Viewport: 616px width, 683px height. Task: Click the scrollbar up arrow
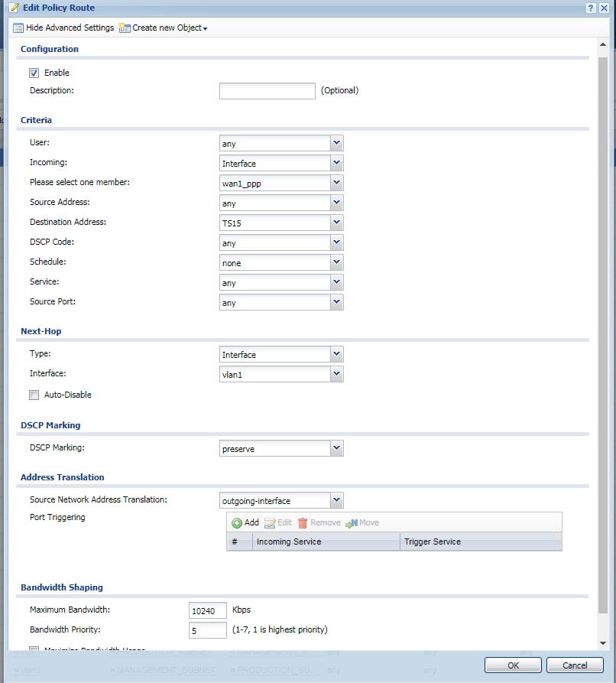click(603, 44)
